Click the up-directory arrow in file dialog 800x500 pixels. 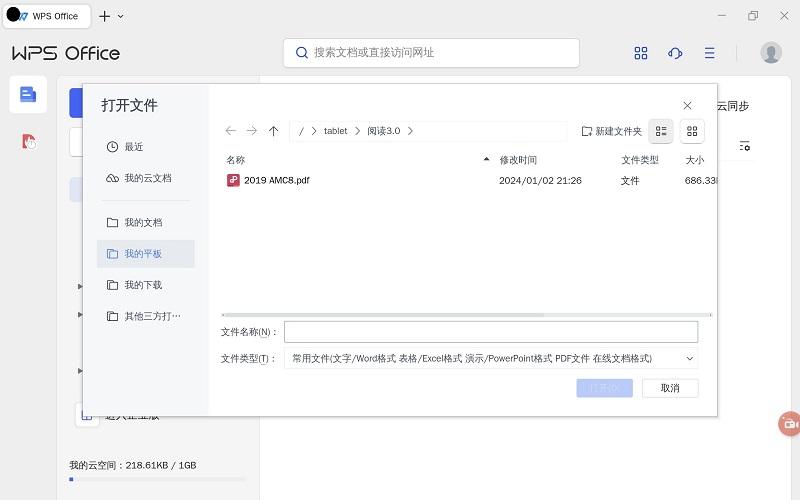tap(273, 131)
